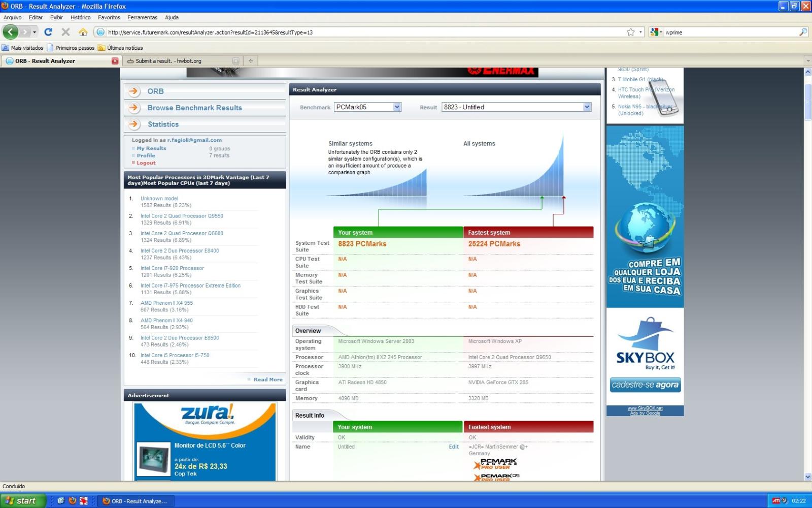
Task: Open My Results link
Action: click(x=151, y=148)
